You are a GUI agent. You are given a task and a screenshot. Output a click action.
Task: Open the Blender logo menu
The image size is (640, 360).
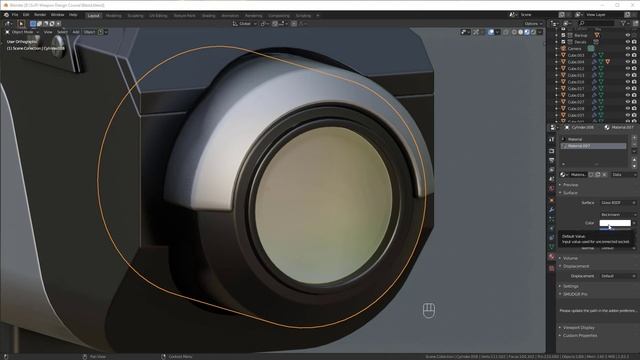click(6, 15)
